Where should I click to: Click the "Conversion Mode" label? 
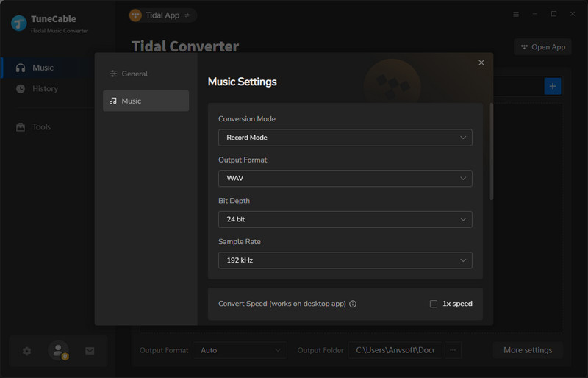coord(247,118)
